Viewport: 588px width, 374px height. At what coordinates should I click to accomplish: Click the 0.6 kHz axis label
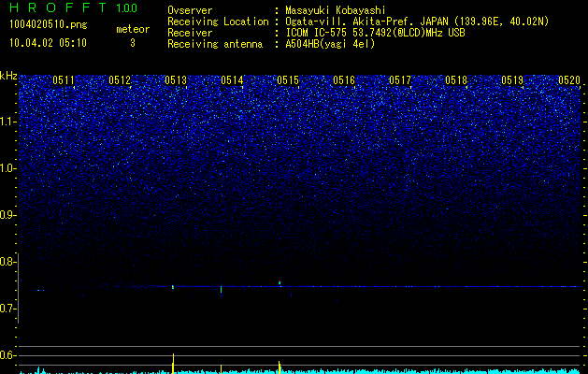7,355
